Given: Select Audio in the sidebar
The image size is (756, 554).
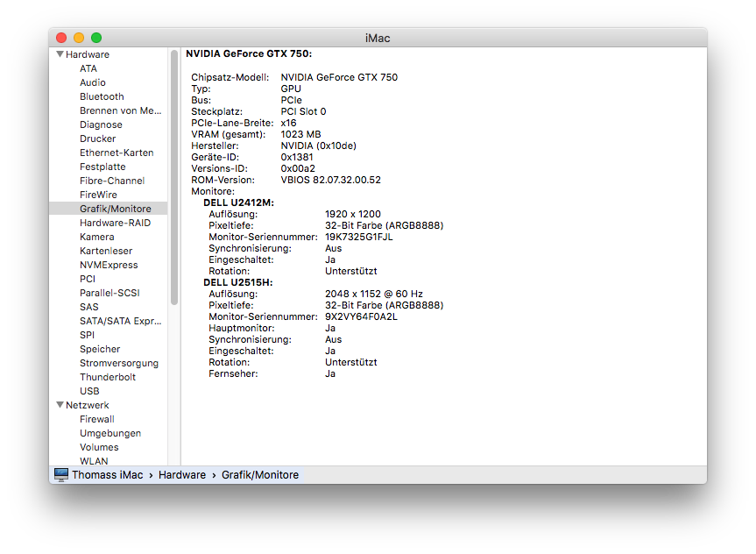Looking at the screenshot, I should pos(93,82).
